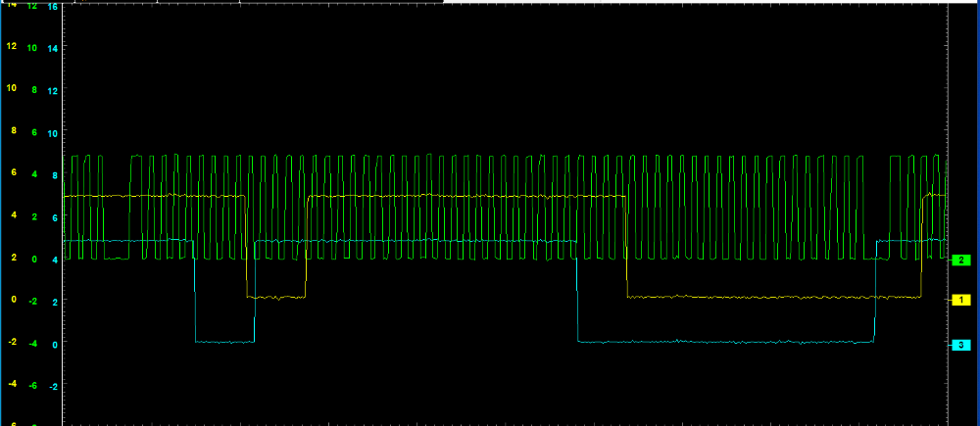Click bottom of first short cyan low pulse

click(x=224, y=341)
